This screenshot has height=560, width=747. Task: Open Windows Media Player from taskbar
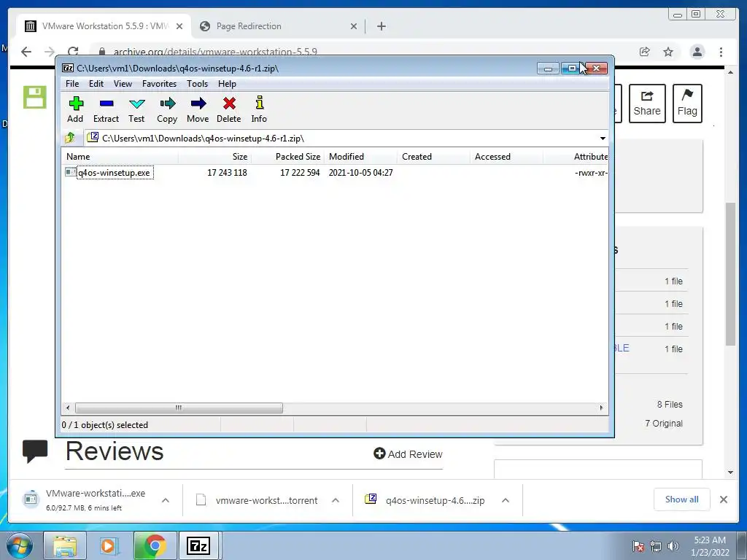109,545
